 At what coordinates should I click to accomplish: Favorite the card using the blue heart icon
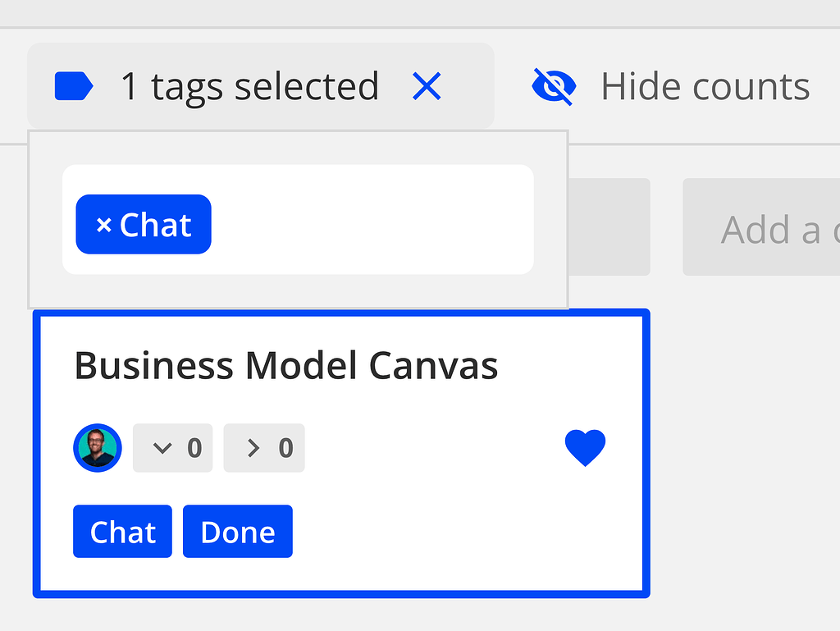(x=585, y=447)
